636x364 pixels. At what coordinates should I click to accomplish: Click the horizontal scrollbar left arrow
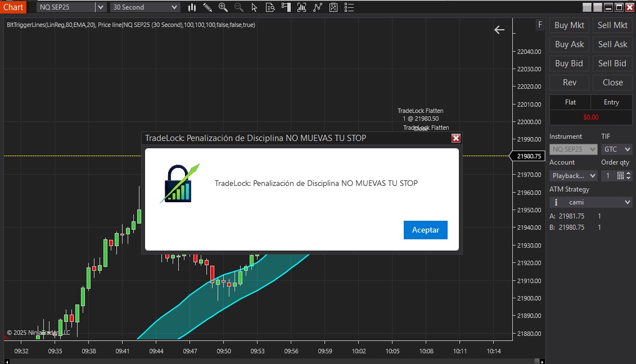click(7, 361)
